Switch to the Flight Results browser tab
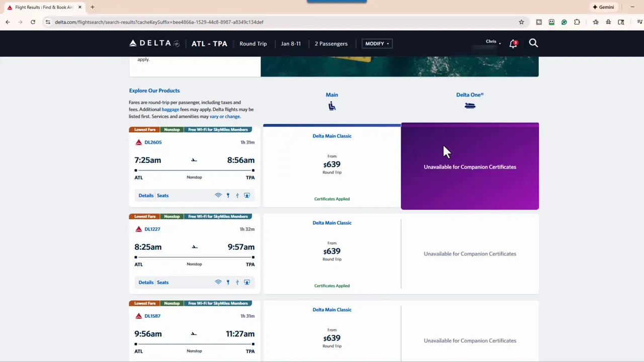This screenshot has height=362, width=644. (x=43, y=7)
